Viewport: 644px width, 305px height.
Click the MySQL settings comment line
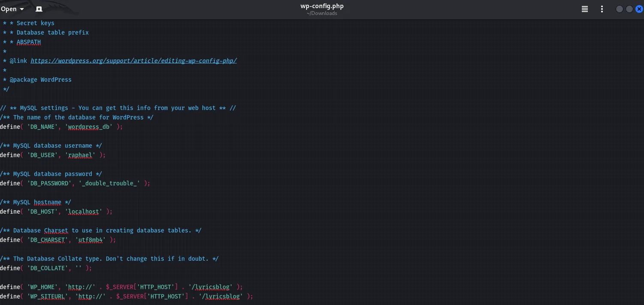point(118,108)
